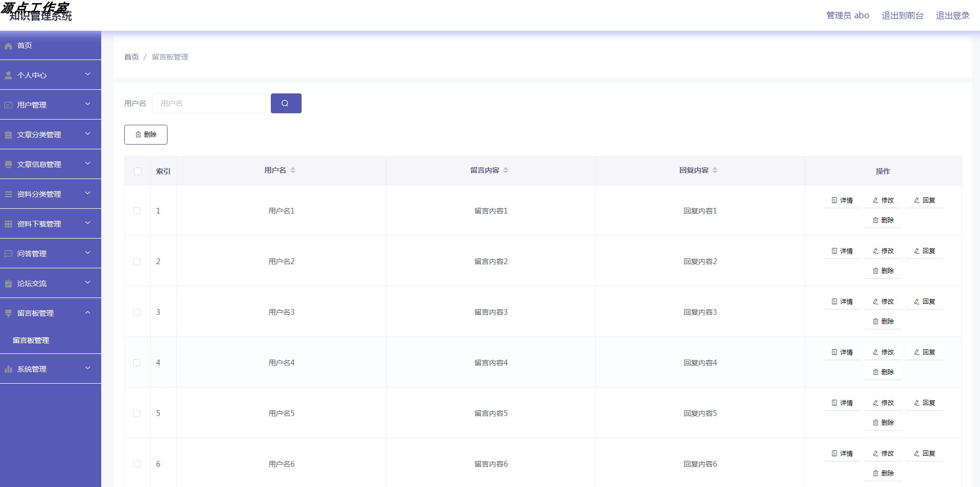Click the 个人中心 user icon in sidebar

[8, 75]
